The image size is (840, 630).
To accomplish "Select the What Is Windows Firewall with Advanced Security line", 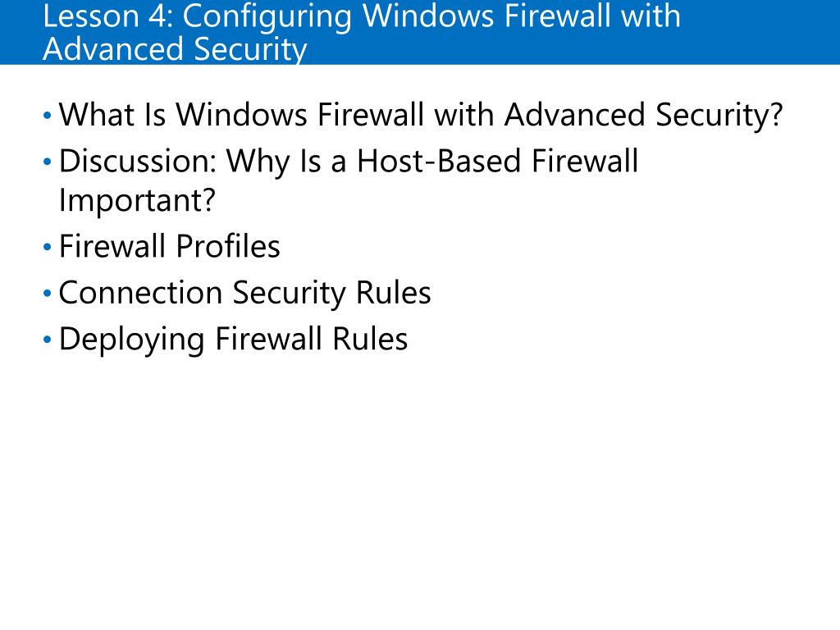I will coord(421,115).
